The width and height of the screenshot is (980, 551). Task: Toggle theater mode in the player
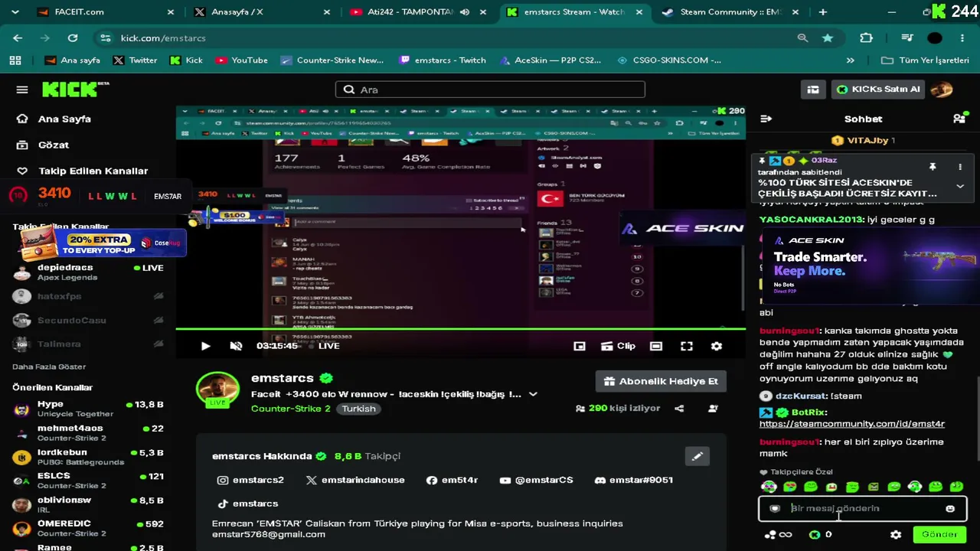[656, 346]
